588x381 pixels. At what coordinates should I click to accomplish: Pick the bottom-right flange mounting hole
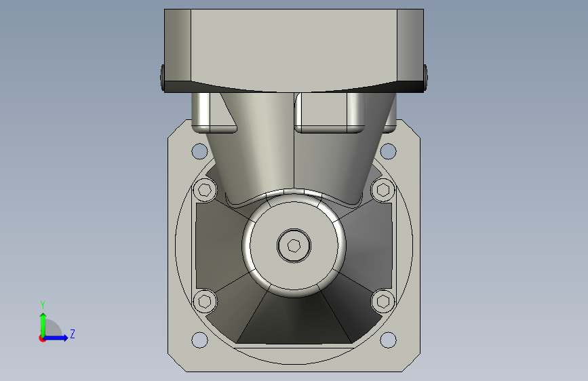(x=388, y=340)
